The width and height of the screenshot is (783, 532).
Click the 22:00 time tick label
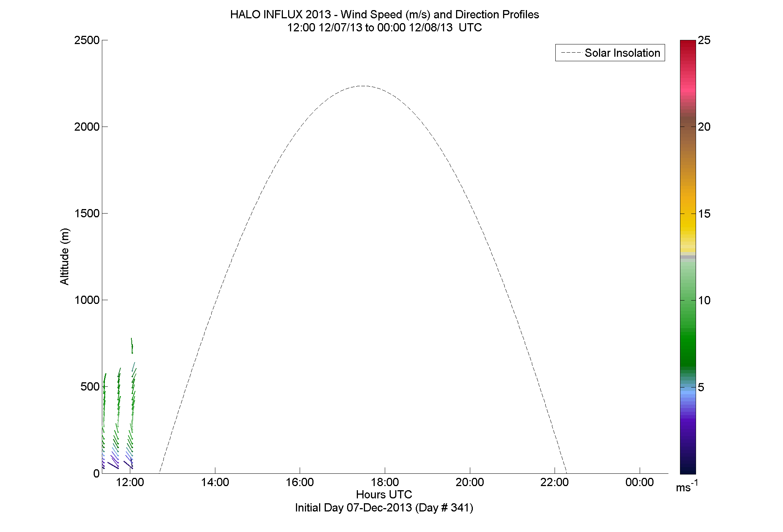pyautogui.click(x=555, y=482)
